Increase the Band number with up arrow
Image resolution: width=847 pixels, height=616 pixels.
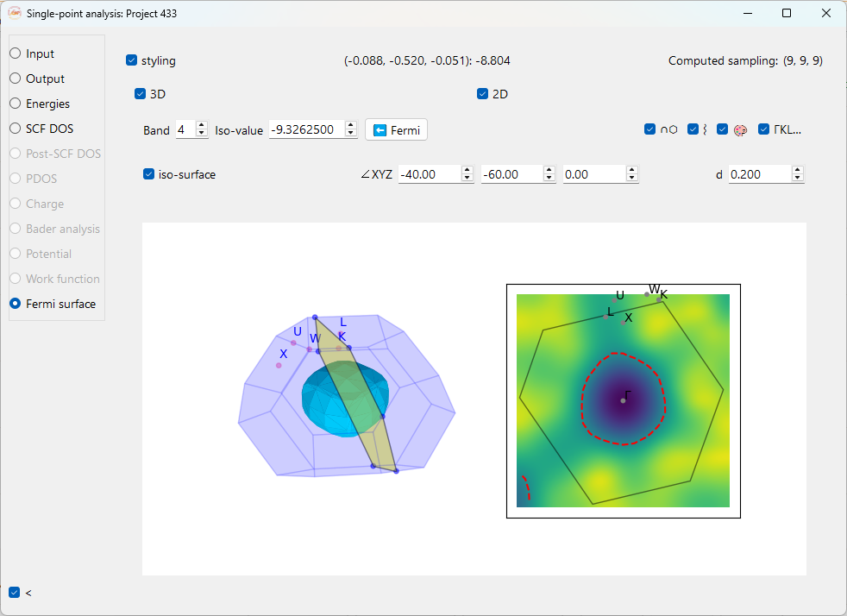coord(202,126)
